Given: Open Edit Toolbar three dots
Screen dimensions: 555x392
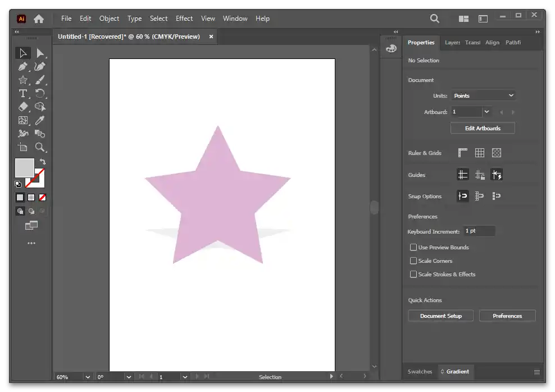Looking at the screenshot, I should tap(31, 243).
